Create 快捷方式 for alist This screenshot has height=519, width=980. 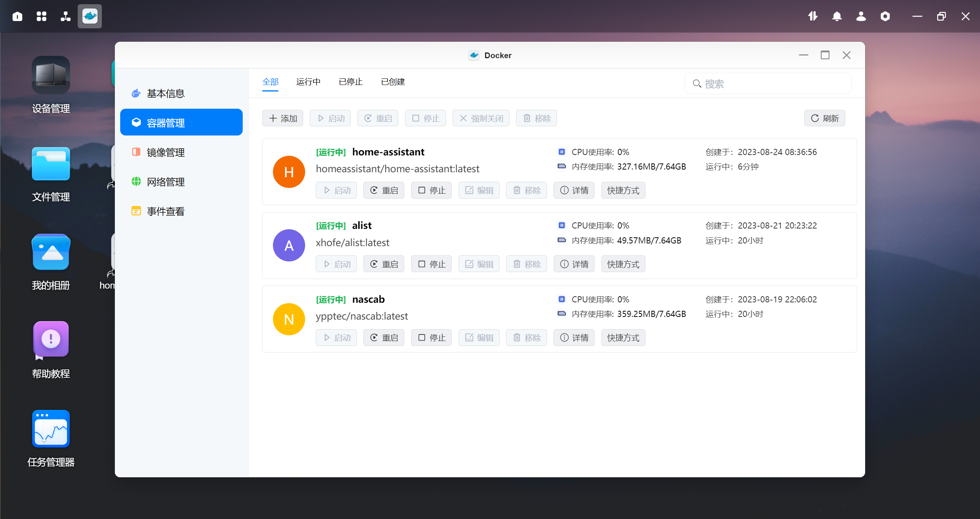click(623, 264)
